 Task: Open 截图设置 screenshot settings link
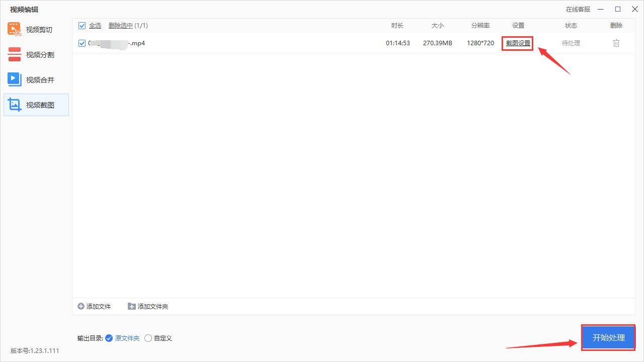pos(518,43)
